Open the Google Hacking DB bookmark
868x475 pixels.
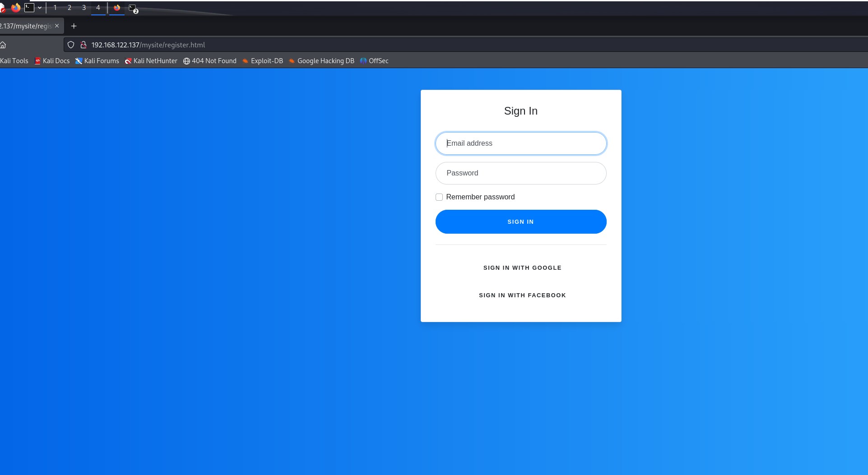click(321, 61)
